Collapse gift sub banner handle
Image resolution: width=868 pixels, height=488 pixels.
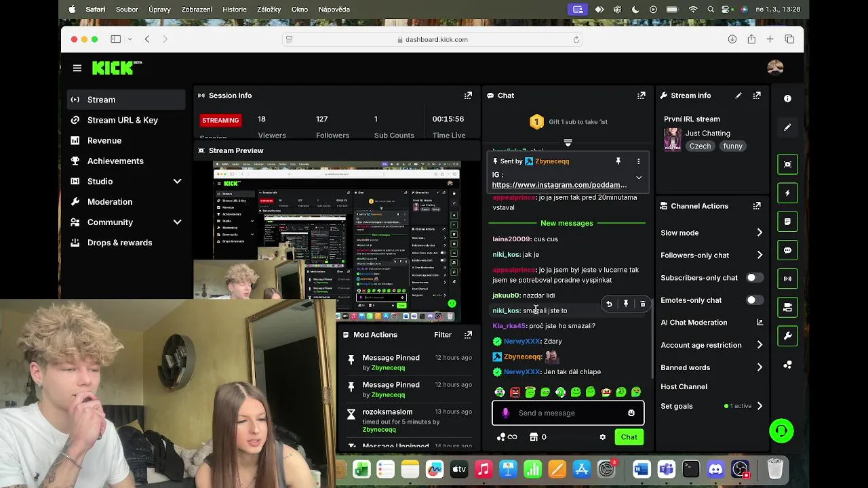click(568, 142)
